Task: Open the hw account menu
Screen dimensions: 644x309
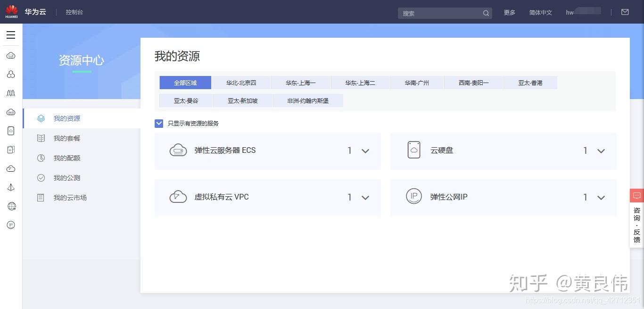Action: click(x=584, y=12)
